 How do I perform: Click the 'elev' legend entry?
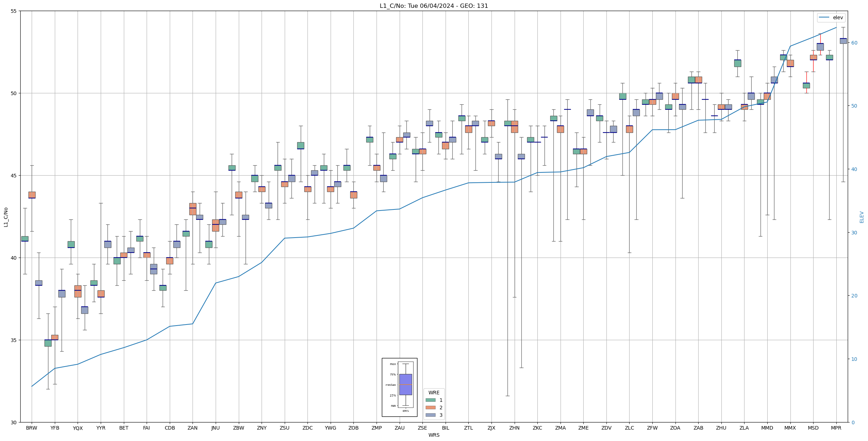pos(831,17)
